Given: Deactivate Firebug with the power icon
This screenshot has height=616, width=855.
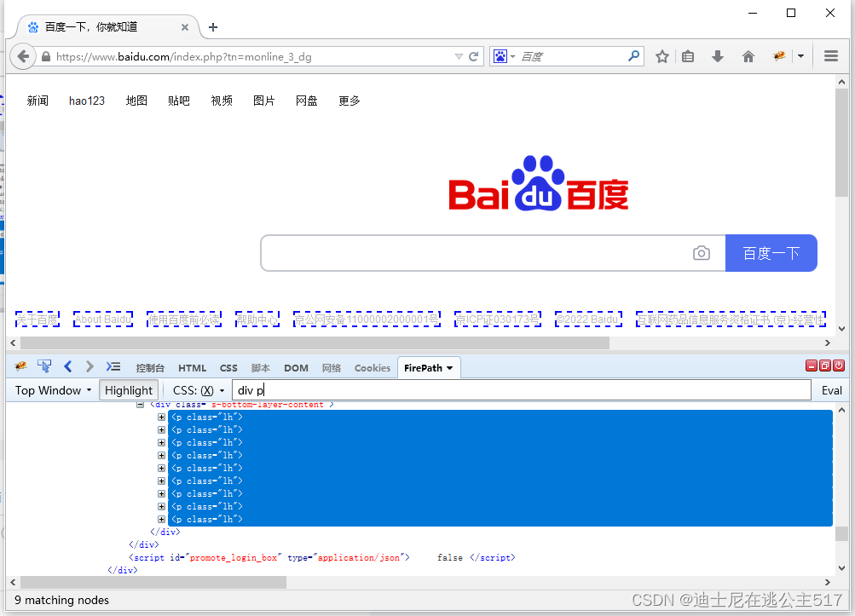Looking at the screenshot, I should [839, 366].
